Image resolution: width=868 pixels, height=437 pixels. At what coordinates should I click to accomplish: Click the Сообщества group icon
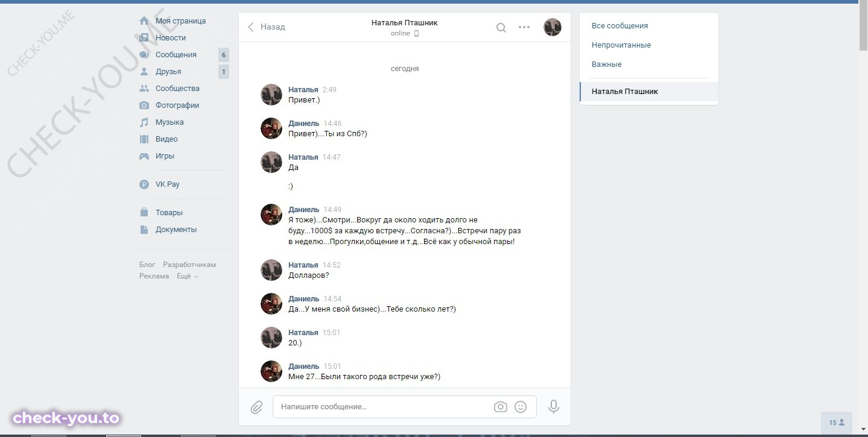pos(144,89)
